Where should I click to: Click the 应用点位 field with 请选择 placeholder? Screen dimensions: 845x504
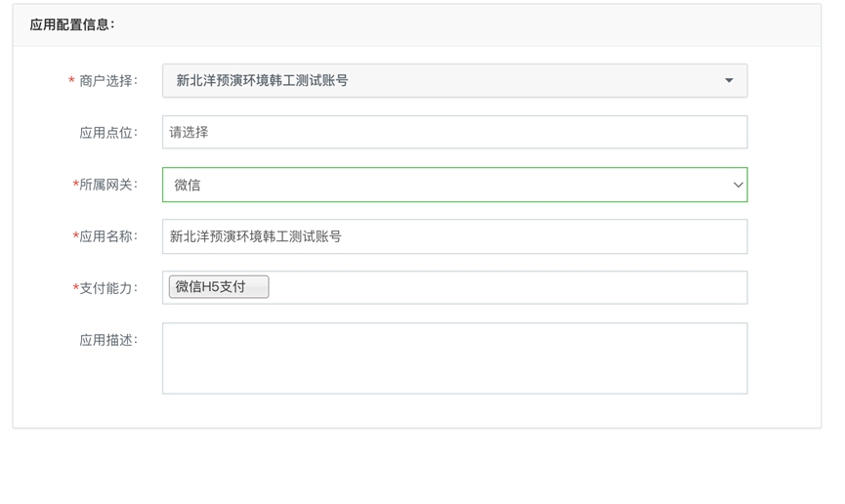click(x=454, y=132)
